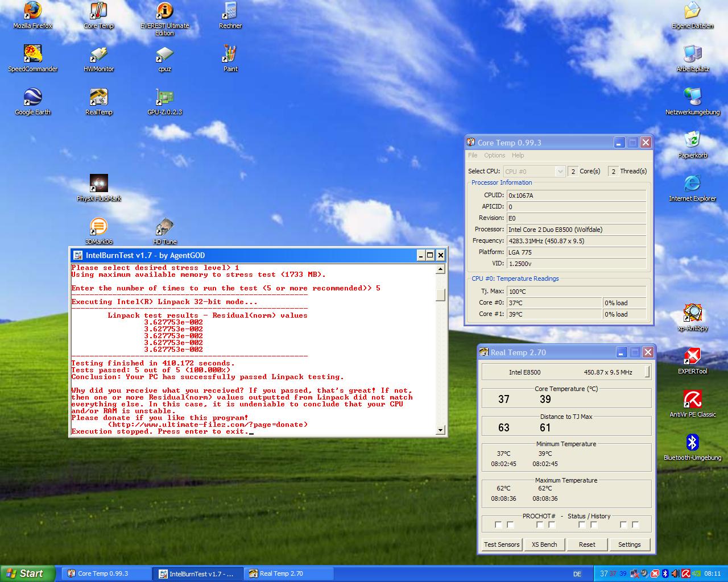Click the small button beside 450.87 x 9.5 MHz
This screenshot has height=582, width=728.
click(647, 372)
